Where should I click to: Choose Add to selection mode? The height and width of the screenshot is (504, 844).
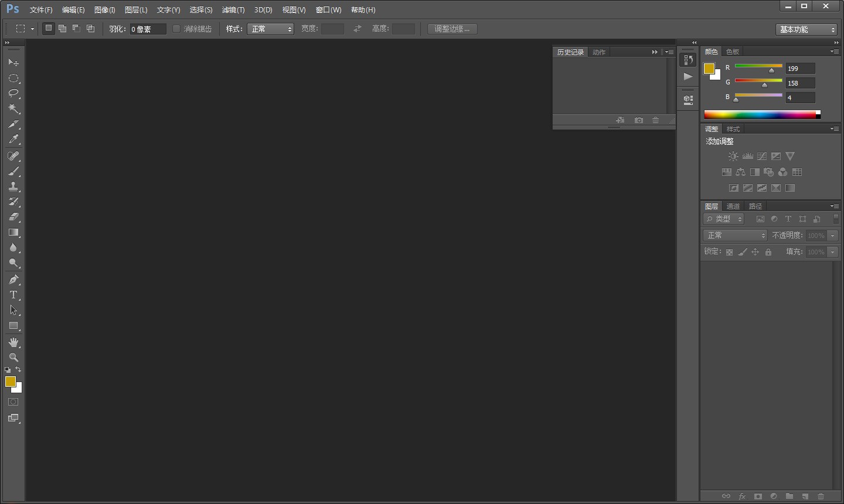coord(62,28)
